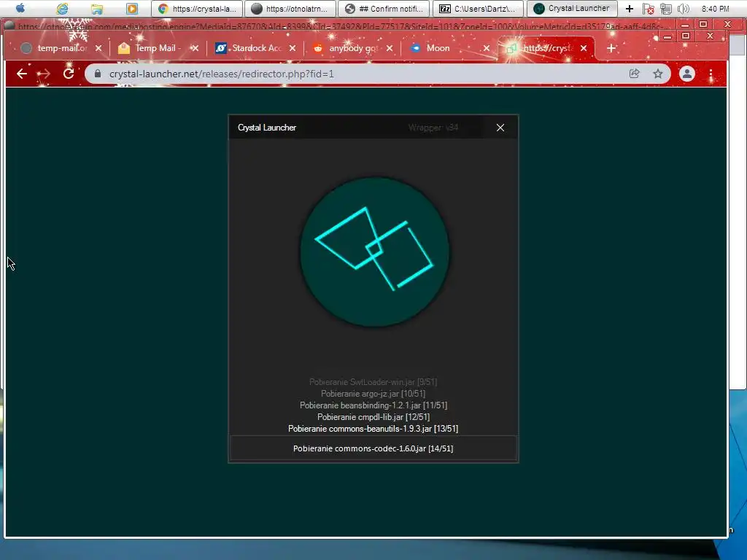The height and width of the screenshot is (560, 747).
Task: Bookmark this page with the star
Action: click(x=658, y=74)
